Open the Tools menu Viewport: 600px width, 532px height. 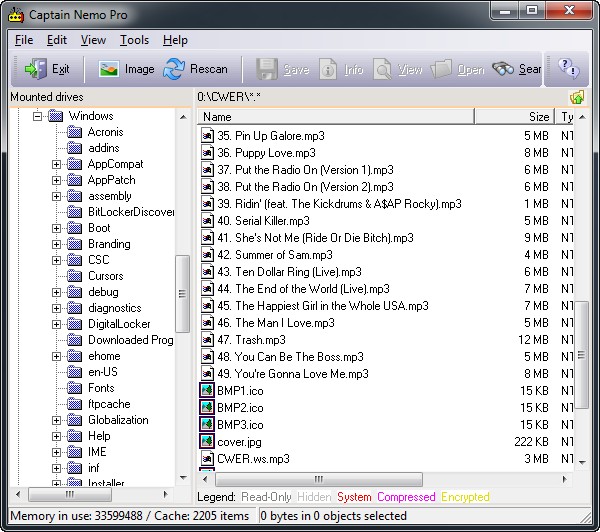[134, 40]
